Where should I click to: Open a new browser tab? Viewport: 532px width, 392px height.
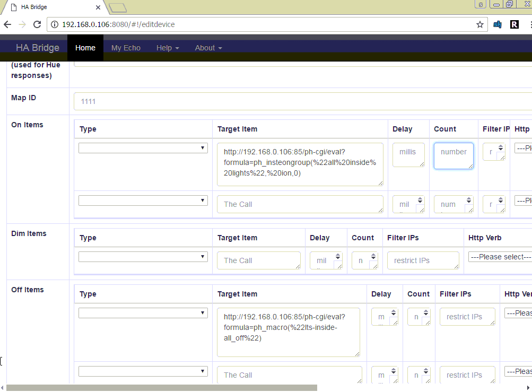117,7
